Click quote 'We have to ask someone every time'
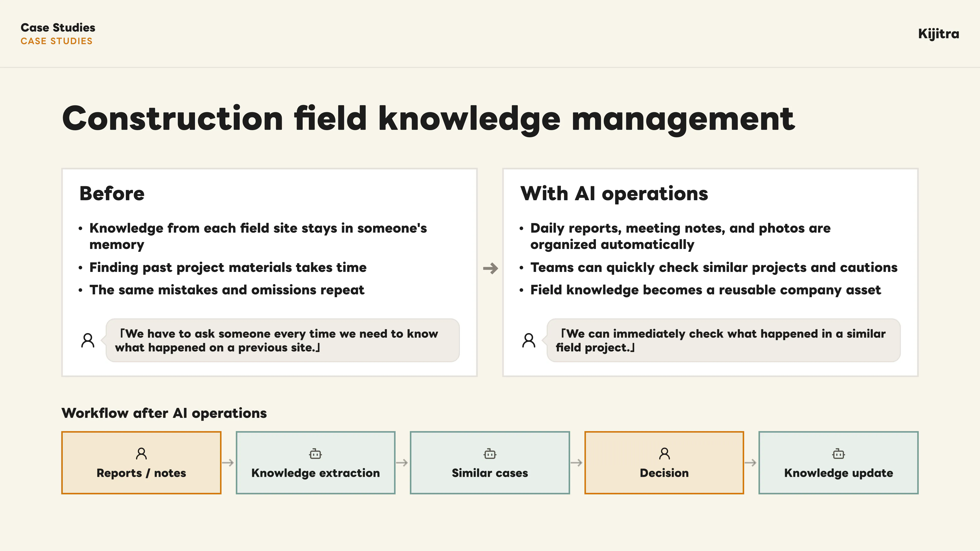 [x=277, y=340]
